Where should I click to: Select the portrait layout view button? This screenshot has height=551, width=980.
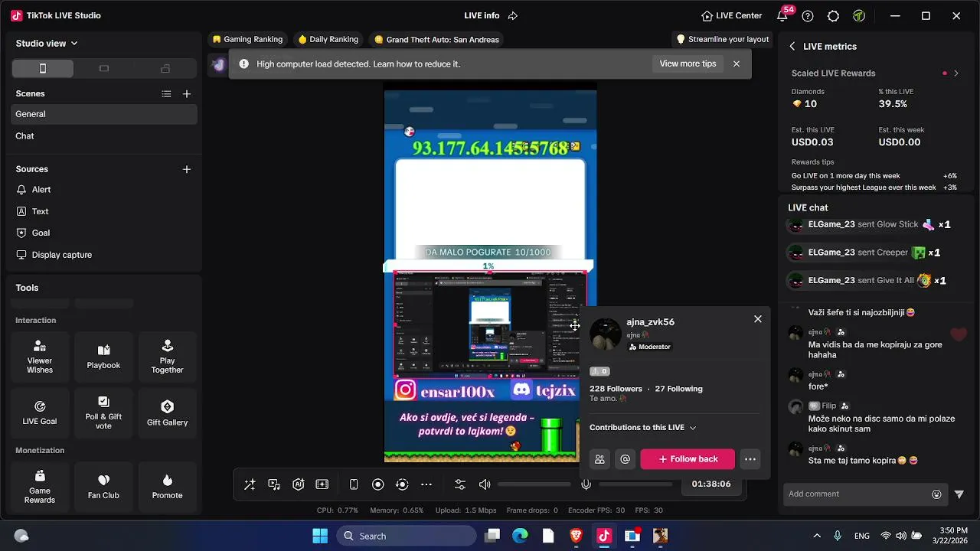43,68
